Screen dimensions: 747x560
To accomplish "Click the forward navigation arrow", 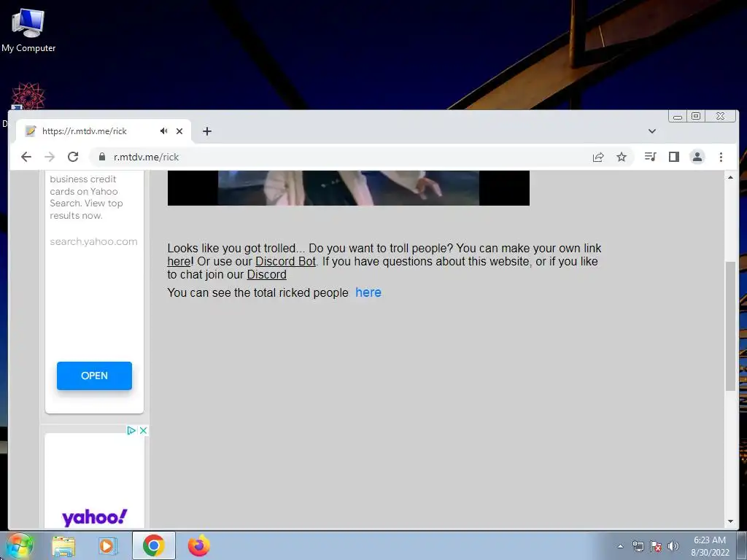I will [50, 157].
